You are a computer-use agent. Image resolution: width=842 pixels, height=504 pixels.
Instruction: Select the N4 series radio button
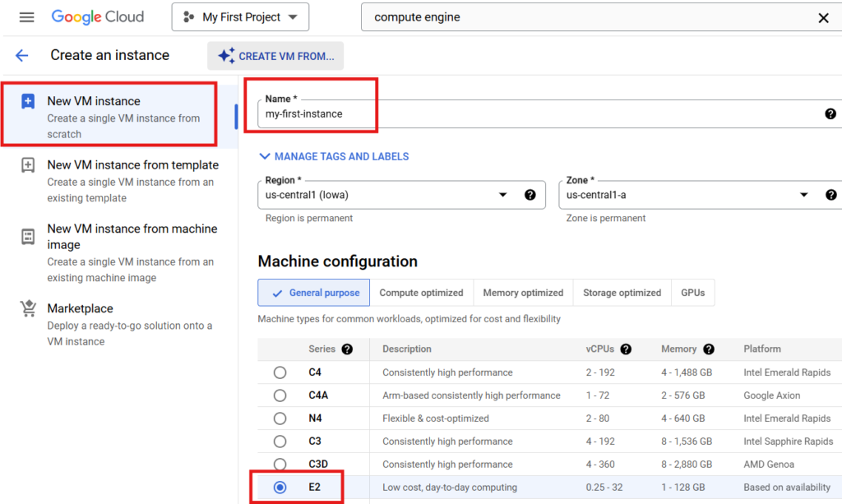click(x=280, y=418)
